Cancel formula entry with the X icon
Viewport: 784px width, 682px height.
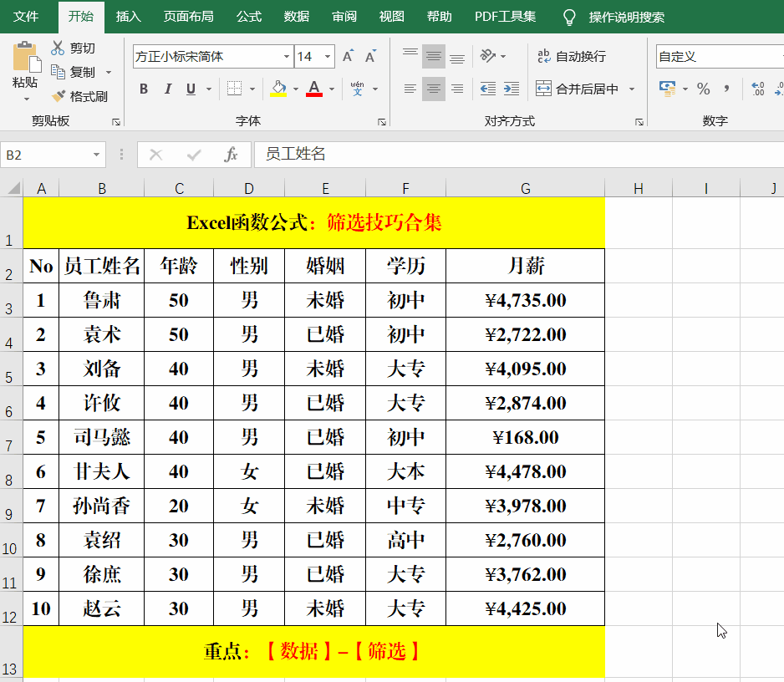pos(156,155)
